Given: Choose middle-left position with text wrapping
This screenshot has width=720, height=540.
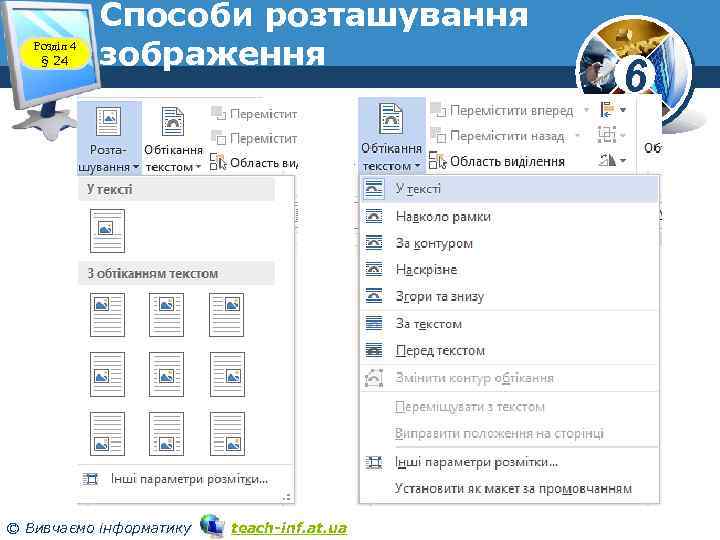Looking at the screenshot, I should pos(107,374).
